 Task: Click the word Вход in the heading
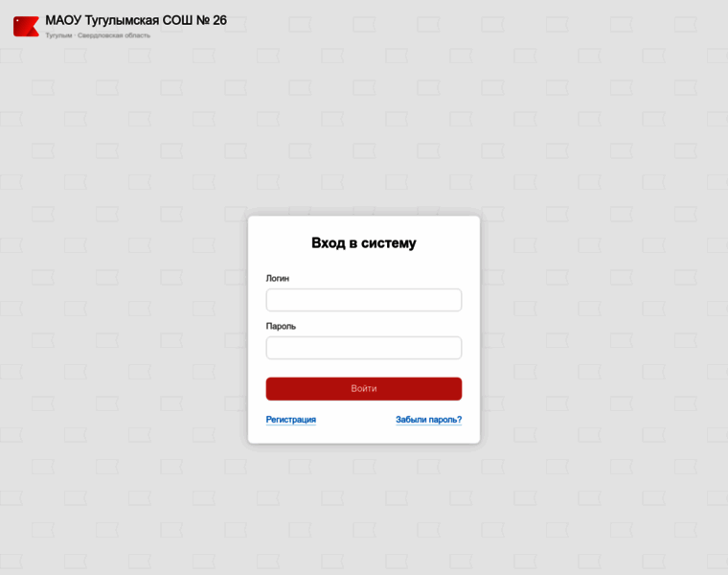(x=329, y=242)
